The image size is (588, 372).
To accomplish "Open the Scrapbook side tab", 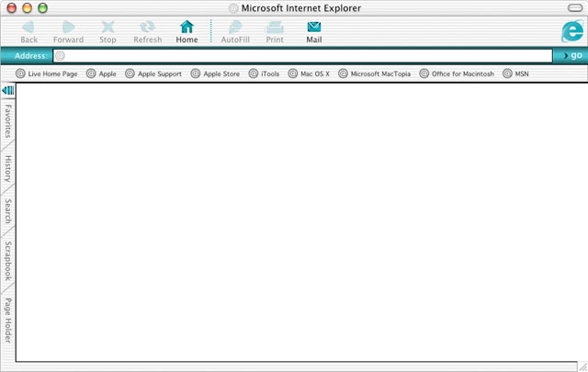I will click(x=8, y=261).
